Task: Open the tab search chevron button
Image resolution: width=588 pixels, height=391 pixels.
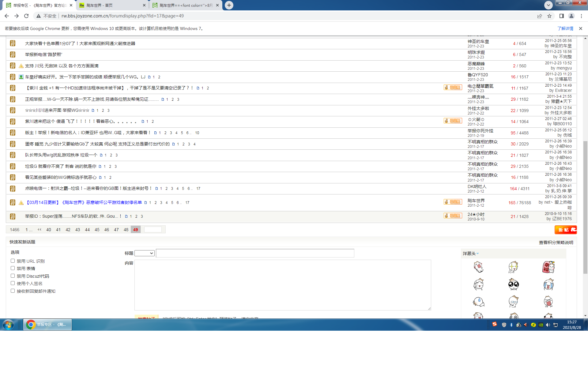Action: pos(548,5)
